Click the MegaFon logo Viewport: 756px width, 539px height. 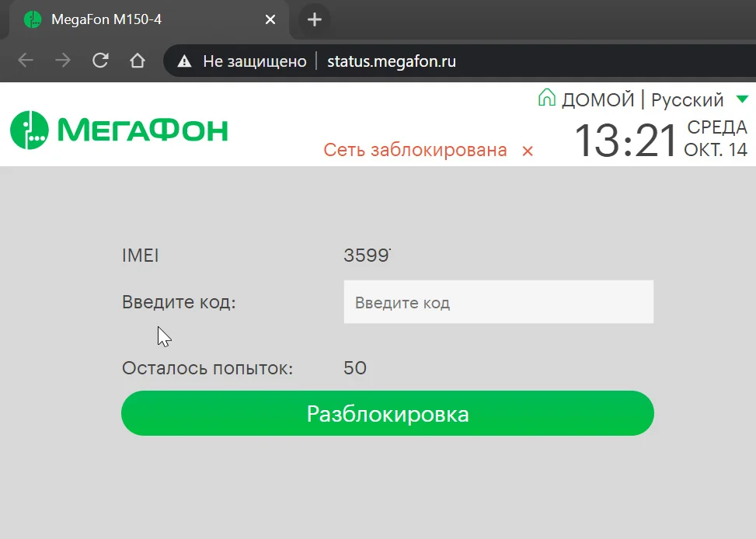(x=119, y=130)
